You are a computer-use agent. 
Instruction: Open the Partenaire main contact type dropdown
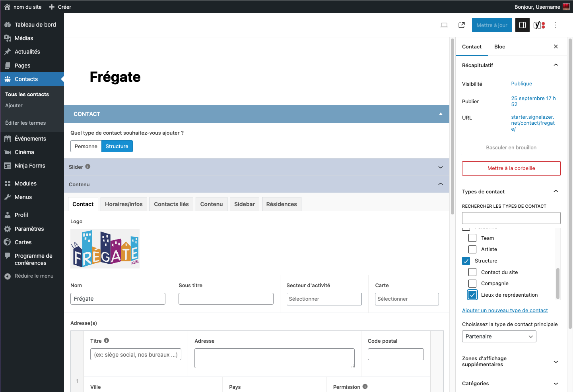click(499, 336)
